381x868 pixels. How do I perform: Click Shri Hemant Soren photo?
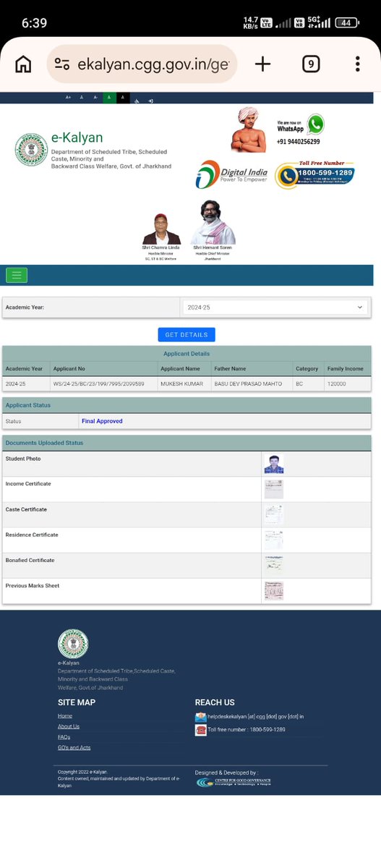click(213, 222)
